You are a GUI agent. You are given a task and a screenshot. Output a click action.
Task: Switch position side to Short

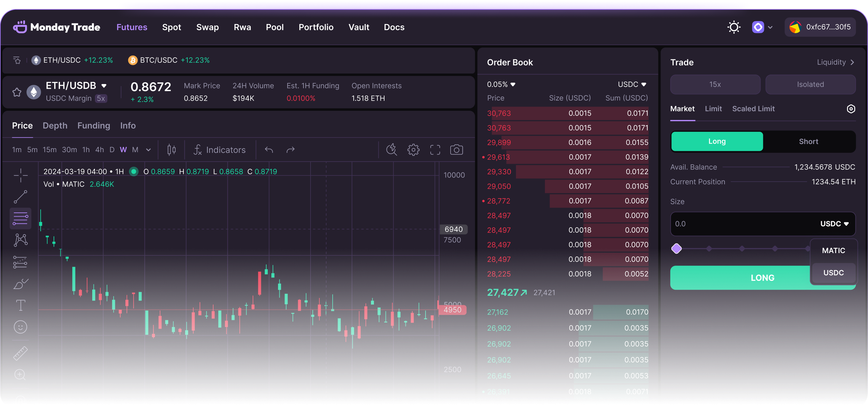808,142
